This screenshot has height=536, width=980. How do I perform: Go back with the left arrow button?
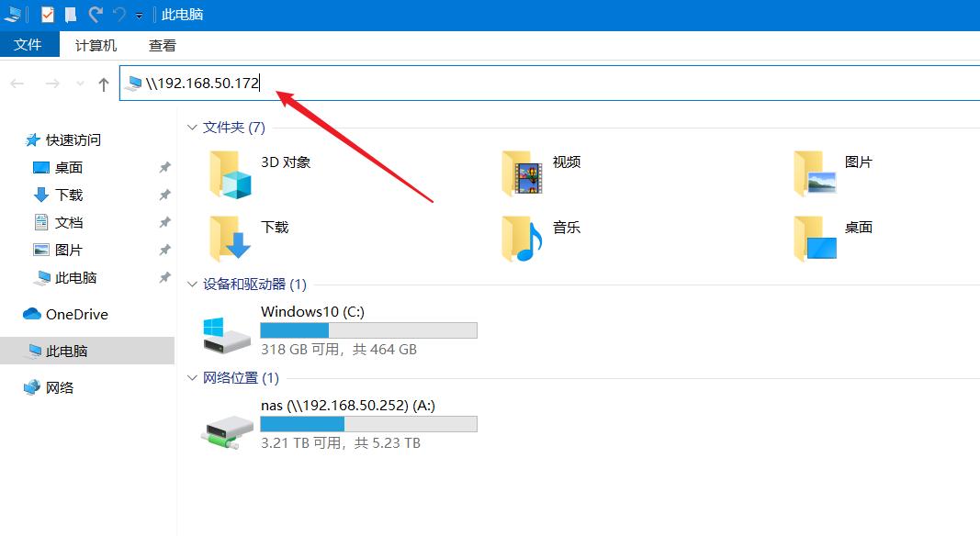tap(17, 84)
